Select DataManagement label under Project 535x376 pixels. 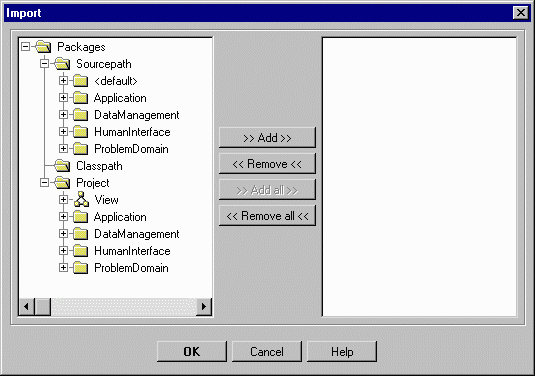click(136, 234)
